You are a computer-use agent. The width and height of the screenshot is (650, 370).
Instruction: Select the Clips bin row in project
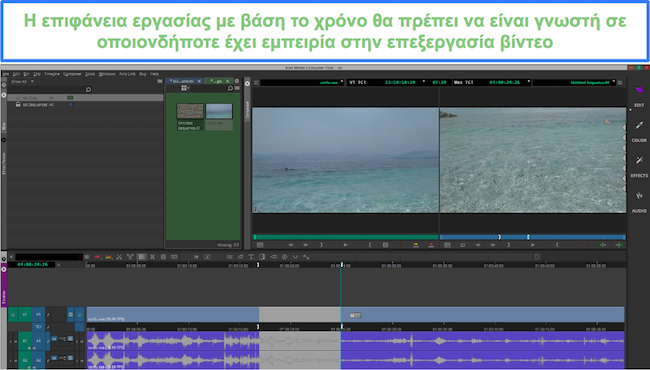coord(85,98)
